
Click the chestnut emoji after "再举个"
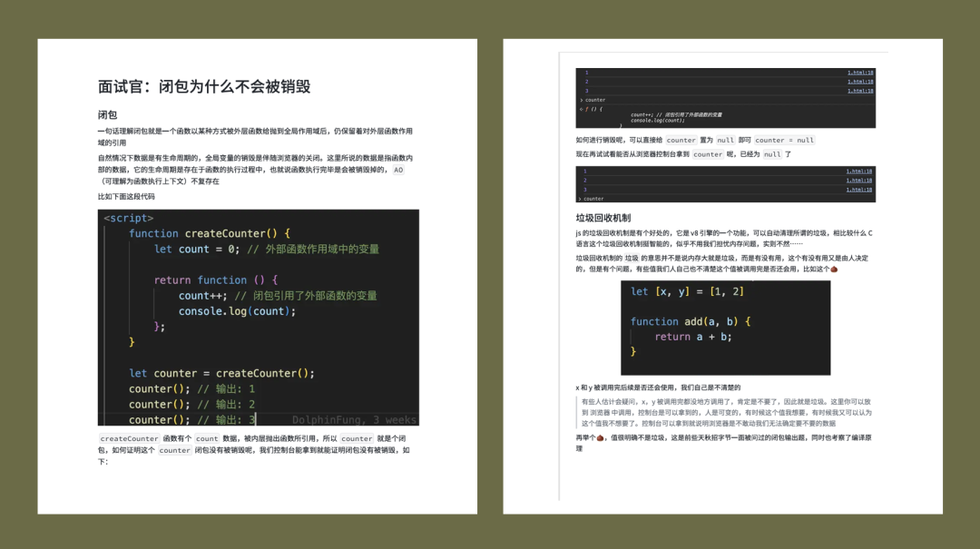point(600,437)
